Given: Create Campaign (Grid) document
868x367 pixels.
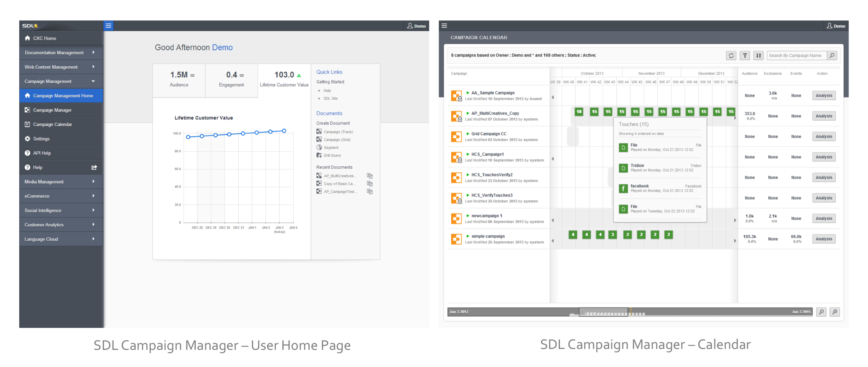Looking at the screenshot, I should tap(334, 140).
